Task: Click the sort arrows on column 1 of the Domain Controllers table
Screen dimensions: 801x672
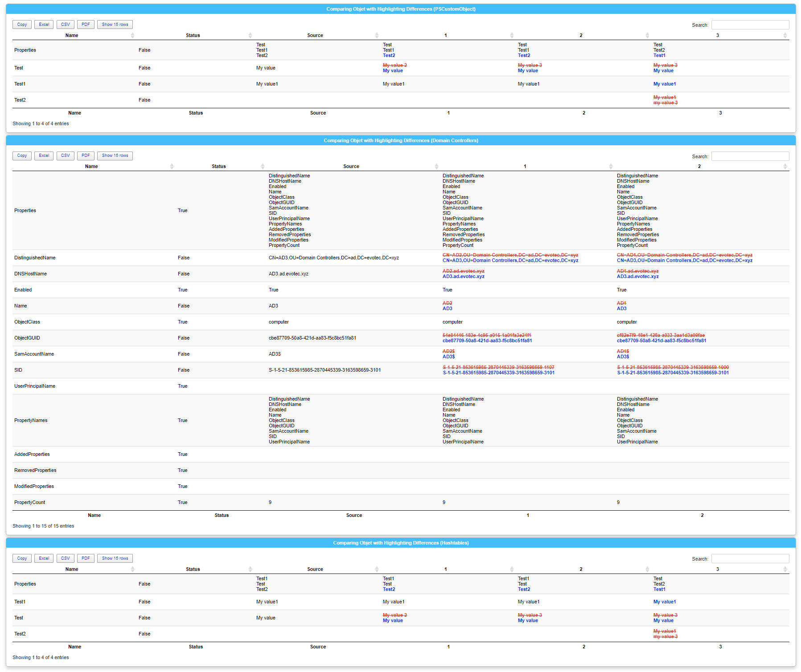Action: [x=611, y=166]
